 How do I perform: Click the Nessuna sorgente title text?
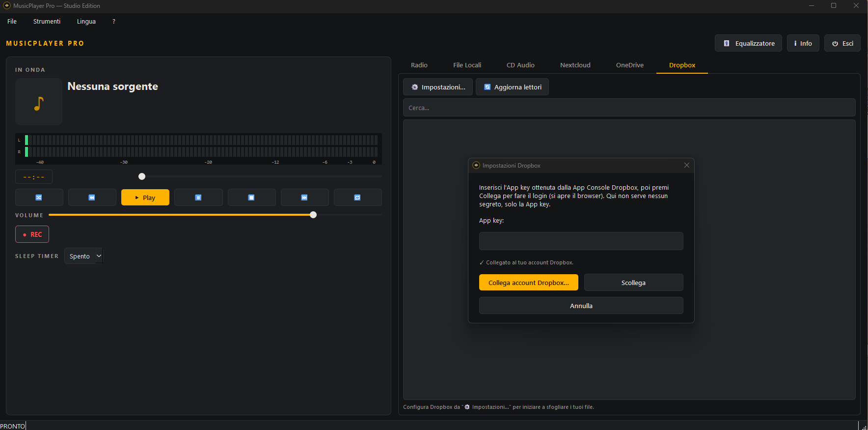pyautogui.click(x=113, y=86)
